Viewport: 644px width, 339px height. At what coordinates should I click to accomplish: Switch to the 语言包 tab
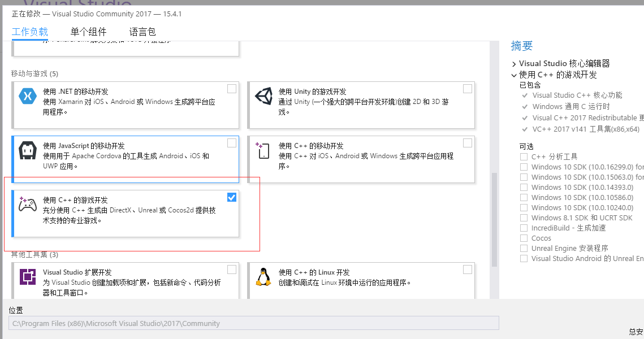(142, 32)
